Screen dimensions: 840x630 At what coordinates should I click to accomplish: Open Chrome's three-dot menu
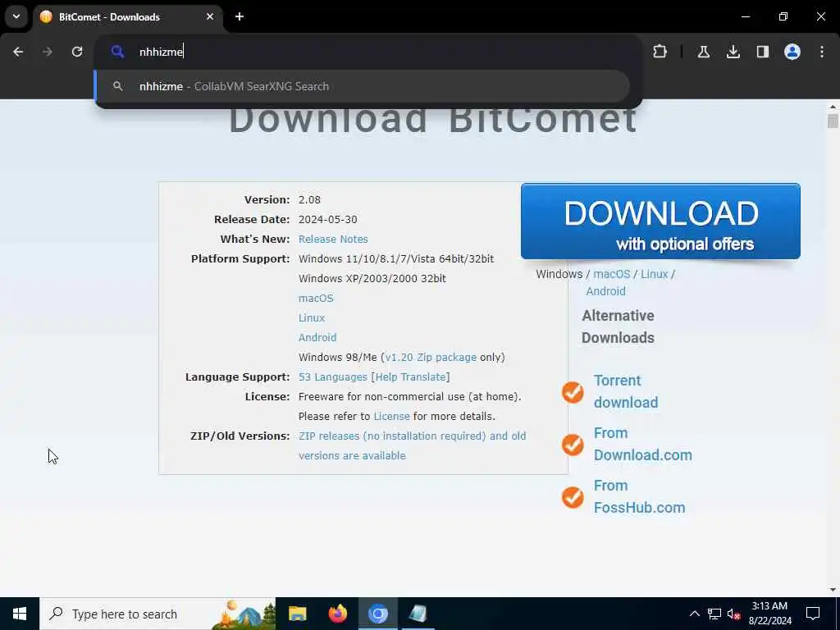coord(822,52)
